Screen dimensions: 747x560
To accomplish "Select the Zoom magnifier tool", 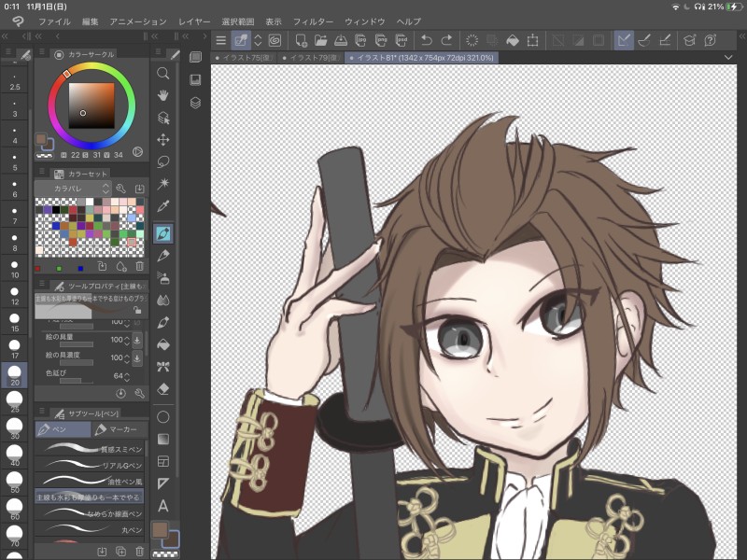I will point(162,73).
